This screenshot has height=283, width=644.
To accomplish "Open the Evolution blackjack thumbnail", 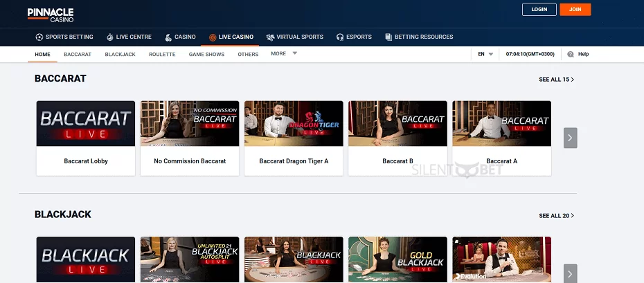I will click(x=501, y=259).
